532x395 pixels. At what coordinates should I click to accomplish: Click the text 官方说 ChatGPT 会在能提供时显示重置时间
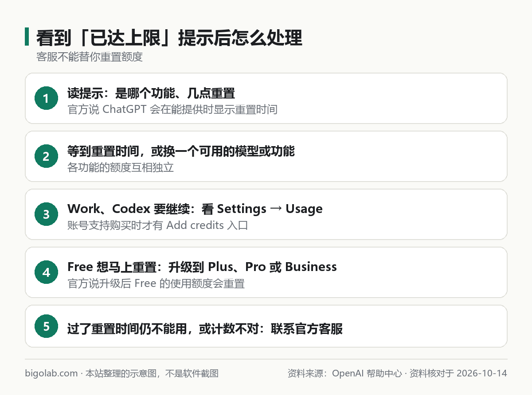coord(172,109)
